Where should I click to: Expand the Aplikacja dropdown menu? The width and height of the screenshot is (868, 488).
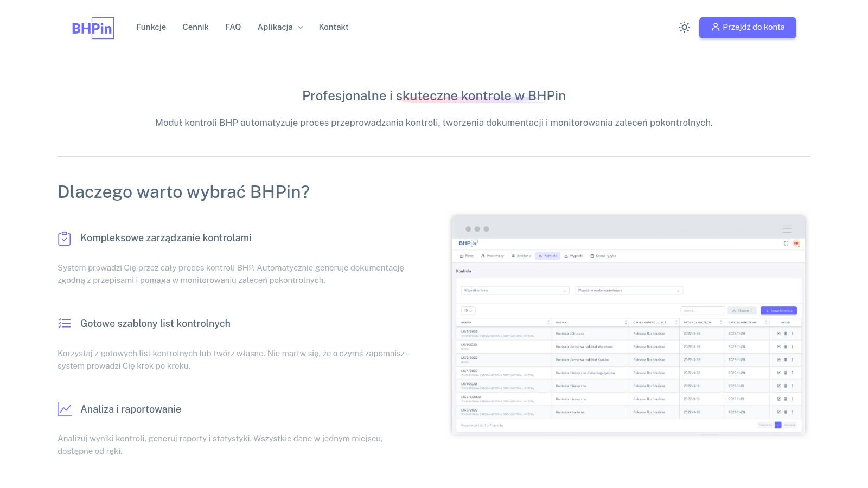pos(280,27)
